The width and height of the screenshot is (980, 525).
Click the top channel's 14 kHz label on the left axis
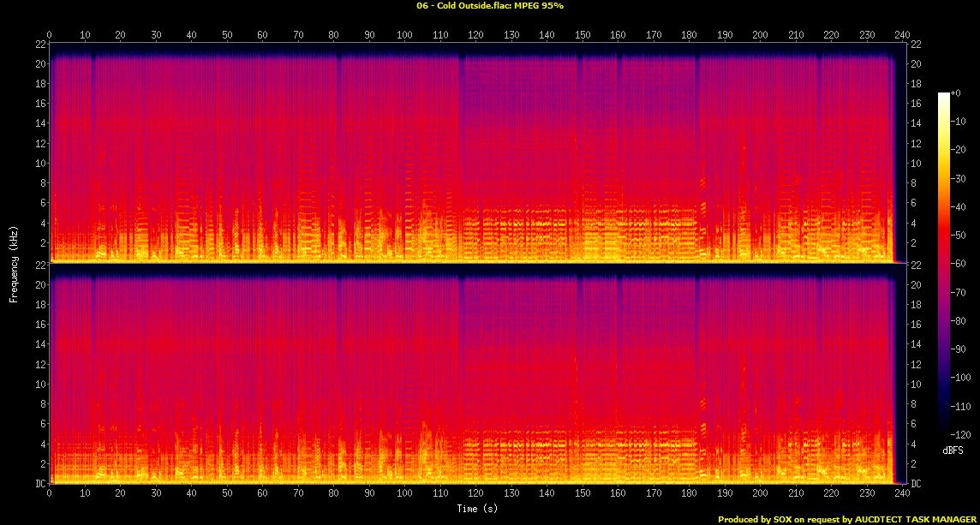pyautogui.click(x=39, y=123)
